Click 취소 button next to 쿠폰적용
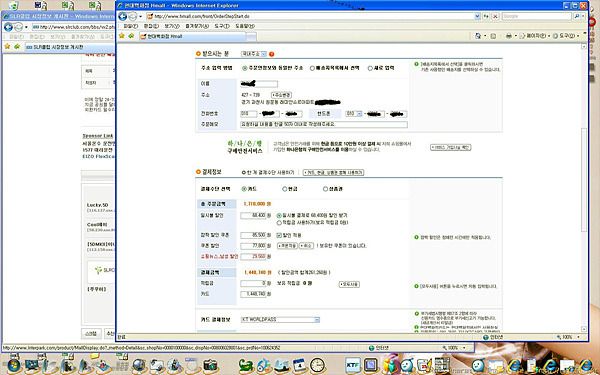Screen dimensions: 600x375 [306, 246]
